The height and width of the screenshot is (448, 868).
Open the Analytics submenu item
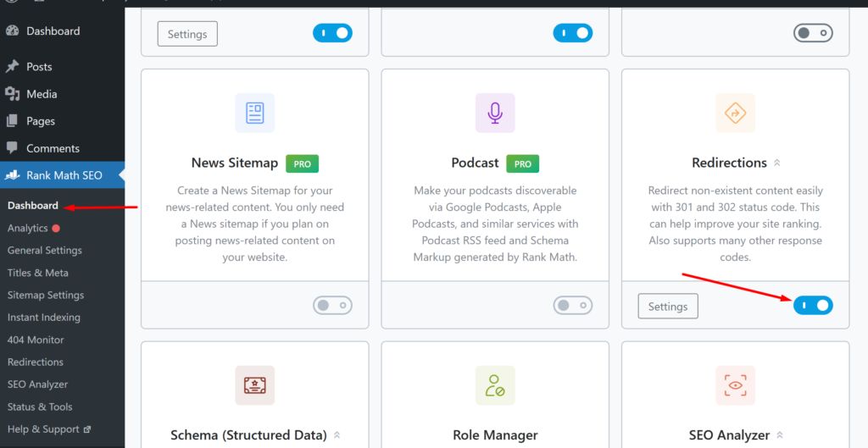28,228
